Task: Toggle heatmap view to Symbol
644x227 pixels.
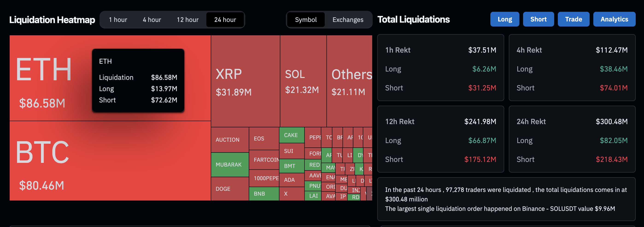Action: (x=306, y=20)
